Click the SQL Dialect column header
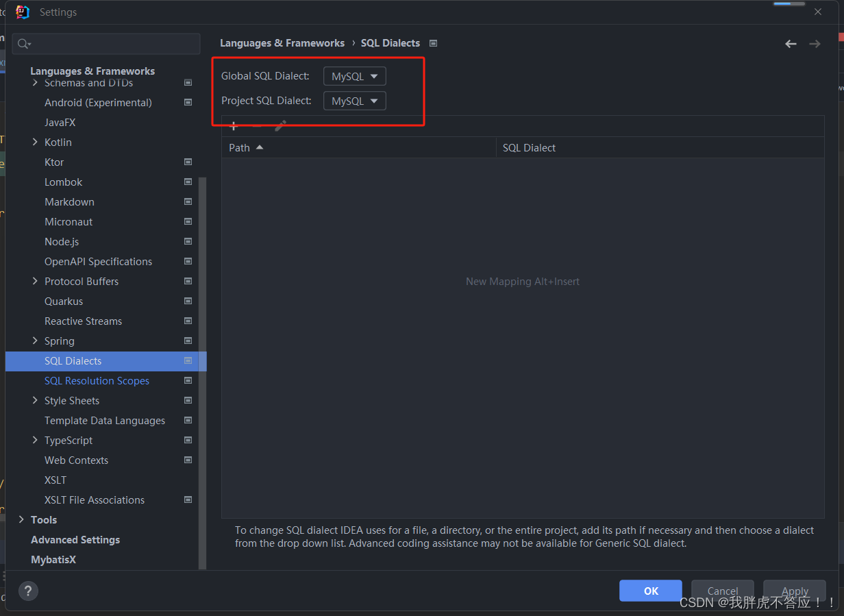844x616 pixels. point(660,147)
